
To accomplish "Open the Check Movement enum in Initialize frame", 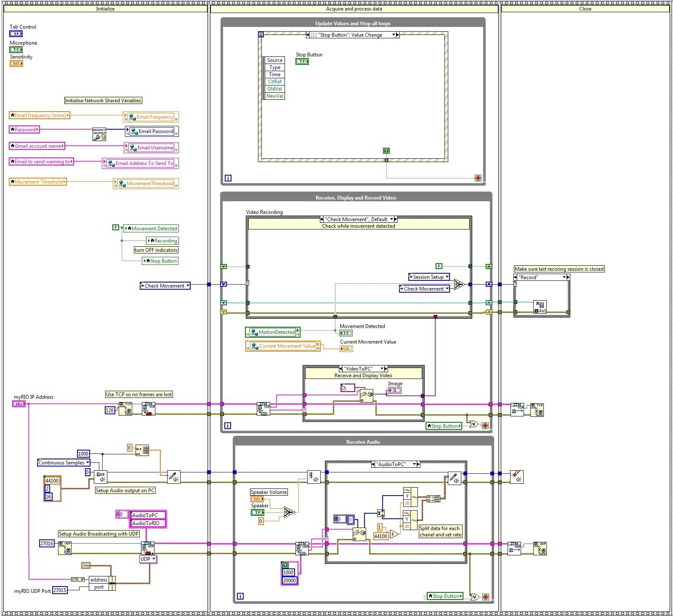I will (x=165, y=286).
